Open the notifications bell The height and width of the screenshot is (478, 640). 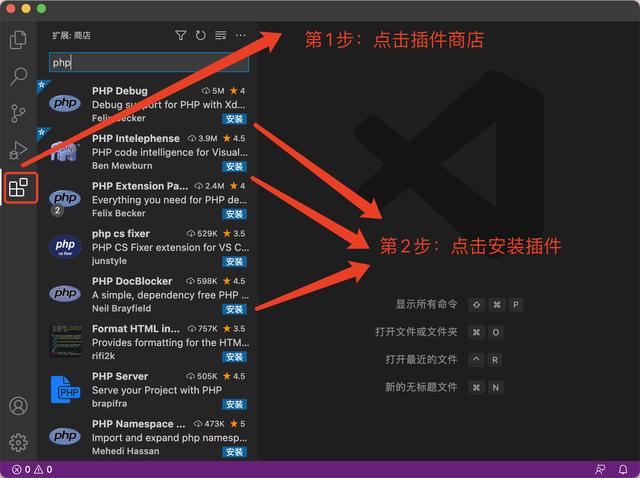[623, 469]
